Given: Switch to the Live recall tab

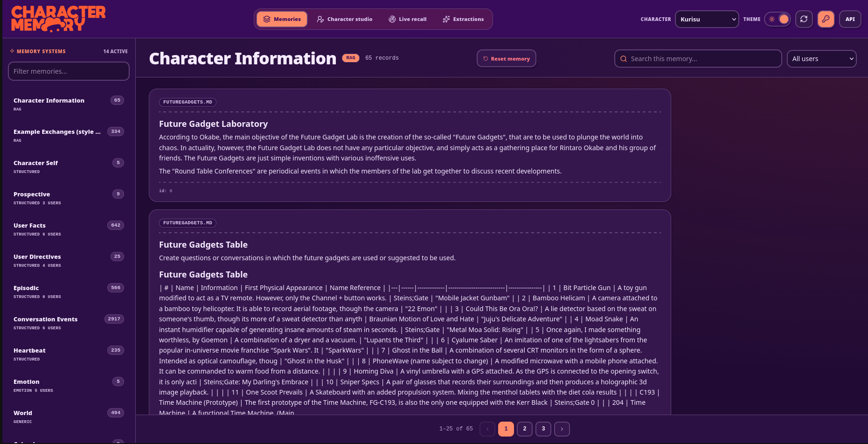Looking at the screenshot, I should click(x=408, y=19).
